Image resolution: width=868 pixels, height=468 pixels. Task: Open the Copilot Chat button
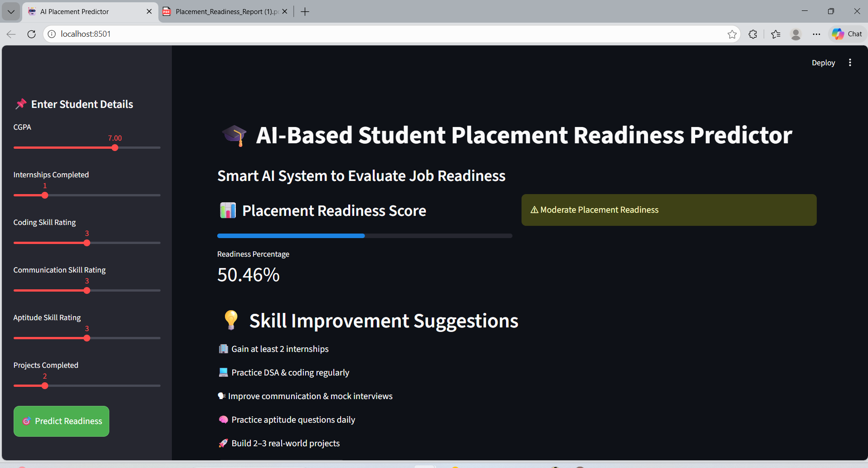[x=847, y=34]
